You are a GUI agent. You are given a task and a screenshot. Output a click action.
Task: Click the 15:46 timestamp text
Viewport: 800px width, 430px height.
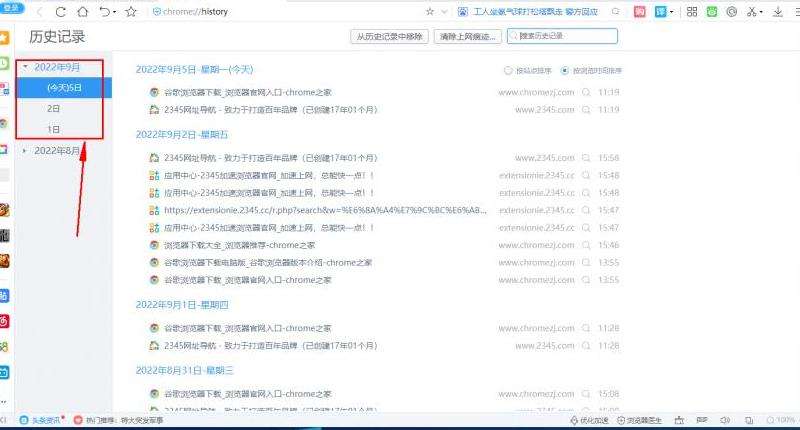[609, 245]
